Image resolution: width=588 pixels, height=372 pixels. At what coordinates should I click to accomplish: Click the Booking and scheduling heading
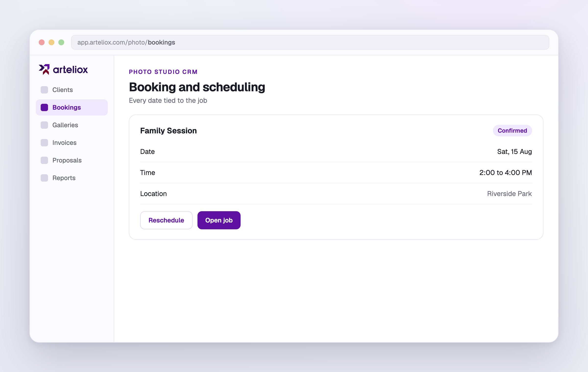197,87
